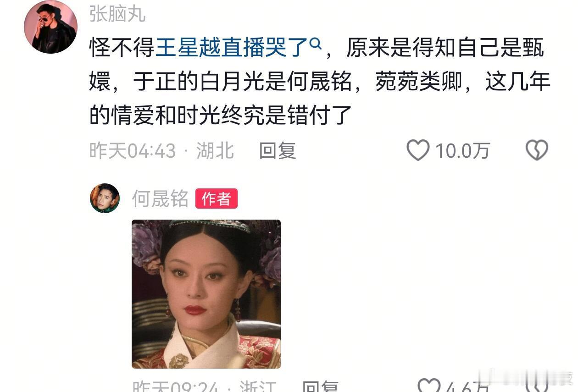578x392 pixels.
Task: Tap the search magnifier after 王星越直播哭了
Action: [315, 44]
